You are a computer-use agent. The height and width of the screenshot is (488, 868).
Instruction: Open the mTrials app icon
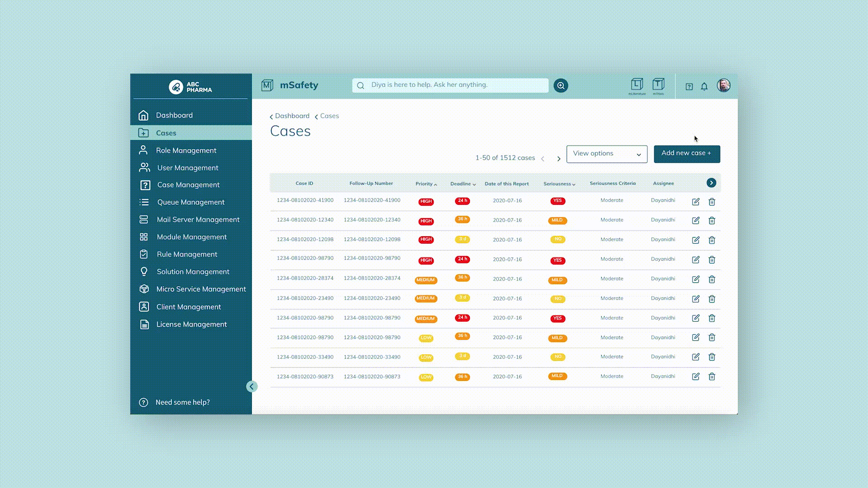coord(658,84)
